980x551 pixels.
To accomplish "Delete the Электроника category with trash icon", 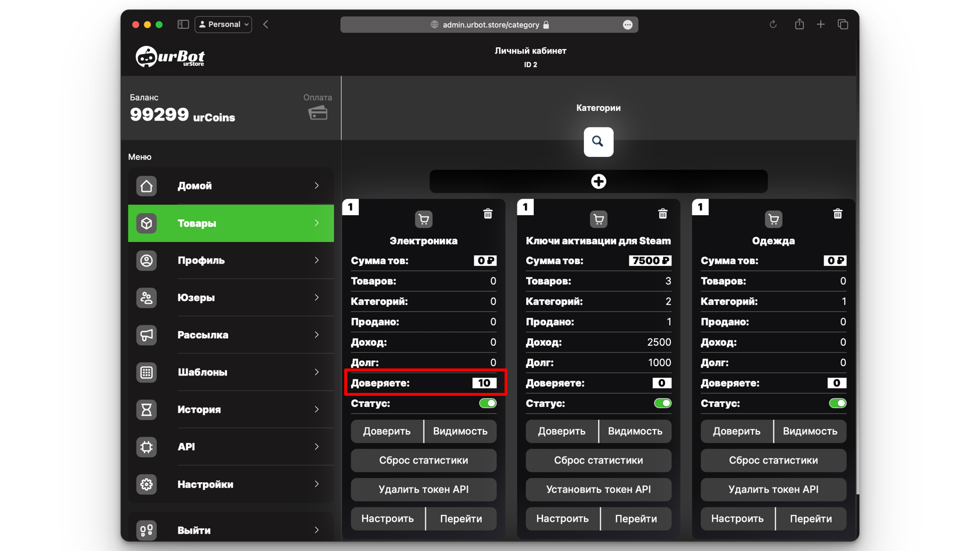I will click(x=488, y=214).
